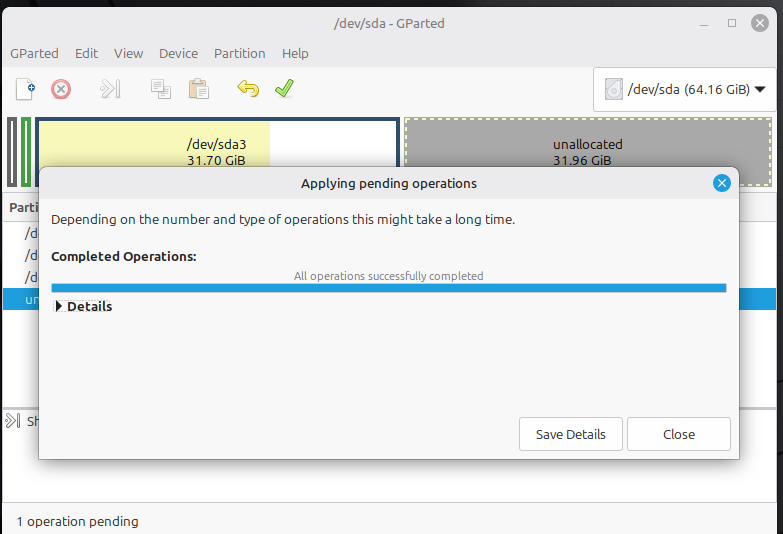
Task: Click the '1 operation pending' status text
Action: [77, 522]
